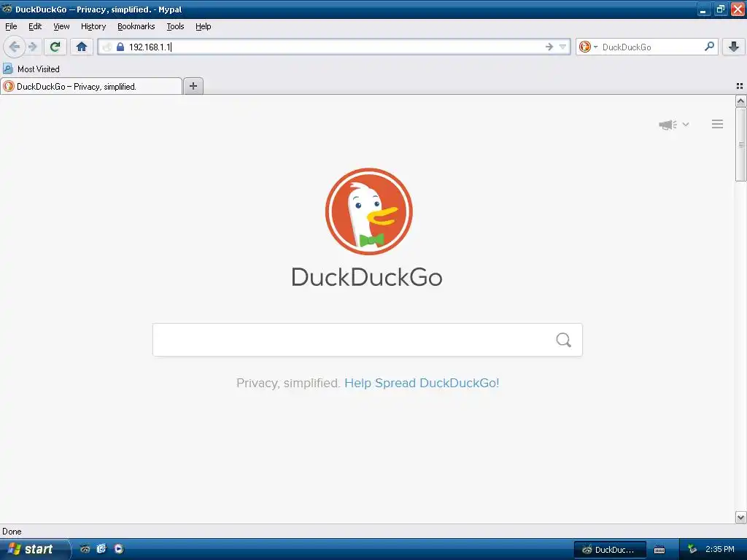Click the Mypal title bar raccoon icon
This screenshot has height=560, width=747.
pyautogui.click(x=7, y=9)
